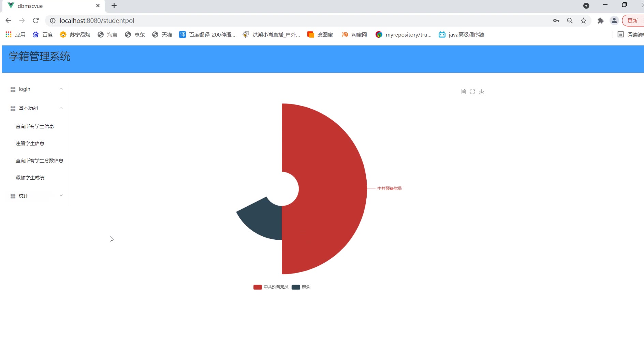The image size is (644, 347).
Task: Toggle 中共预备党员 series in legend
Action: [x=271, y=287]
